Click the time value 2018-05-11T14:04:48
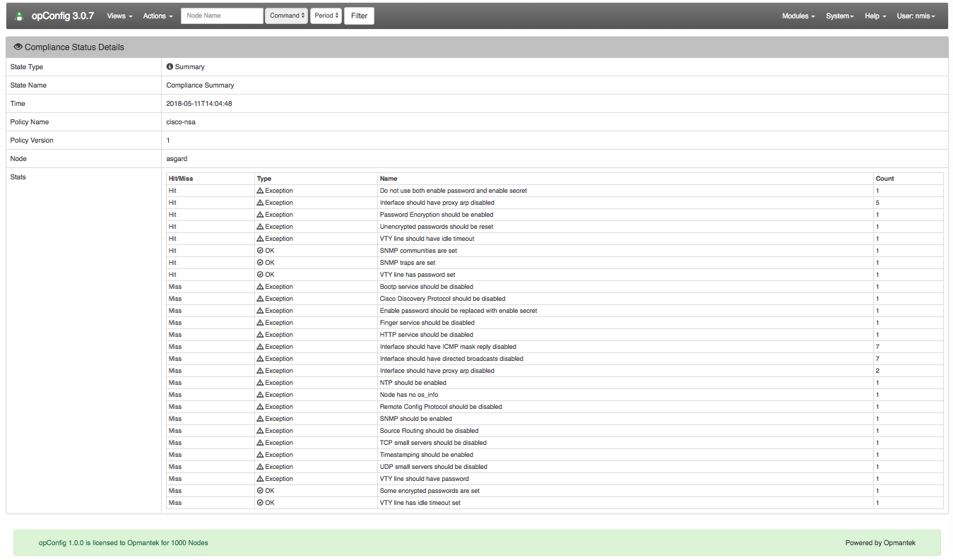The width and height of the screenshot is (953, 560). pyautogui.click(x=199, y=103)
